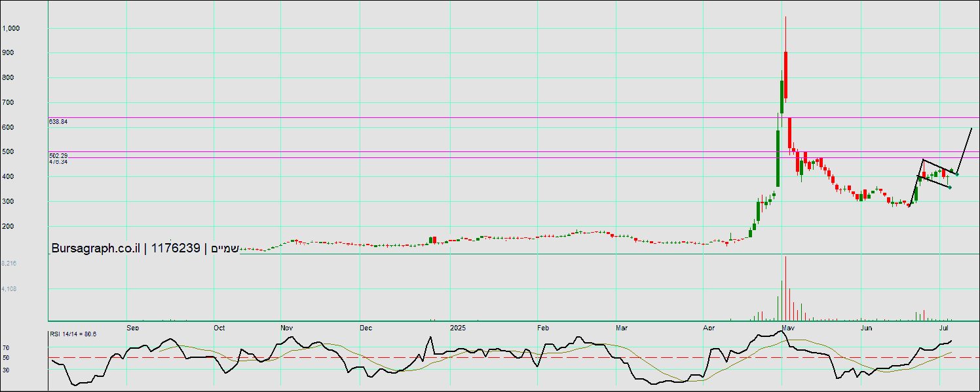Click the tallest red volume bar
This screenshot has height=392, width=980.
pyautogui.click(x=785, y=288)
